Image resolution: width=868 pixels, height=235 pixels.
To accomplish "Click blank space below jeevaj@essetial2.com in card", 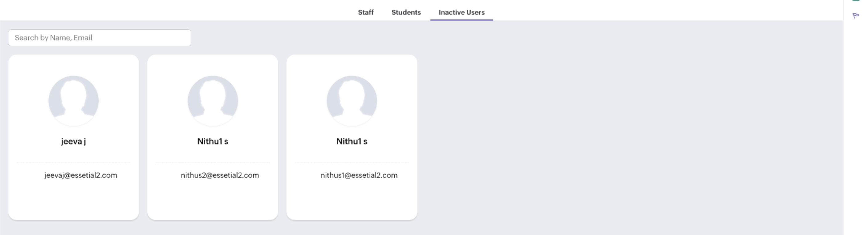I will 74,200.
